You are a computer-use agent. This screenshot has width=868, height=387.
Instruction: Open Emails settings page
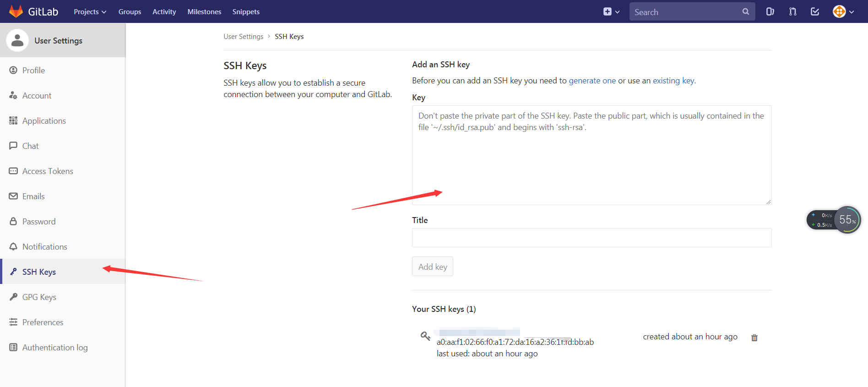pyautogui.click(x=63, y=196)
